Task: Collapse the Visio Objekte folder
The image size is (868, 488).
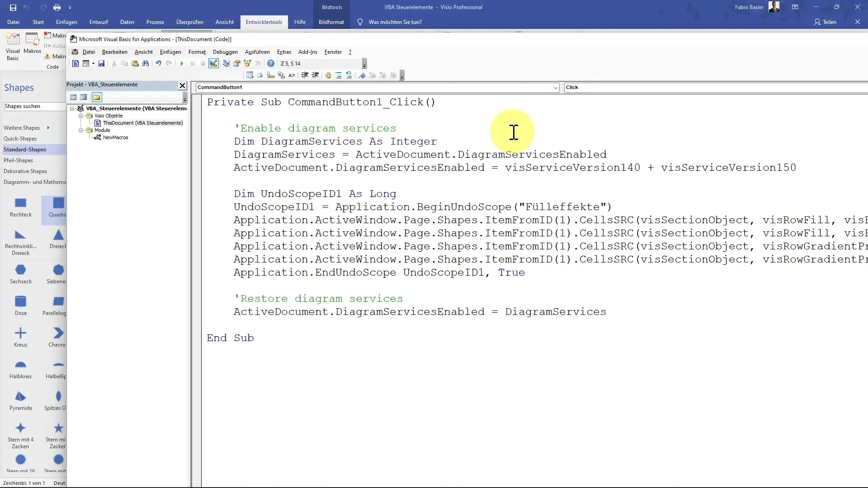Action: coord(81,116)
